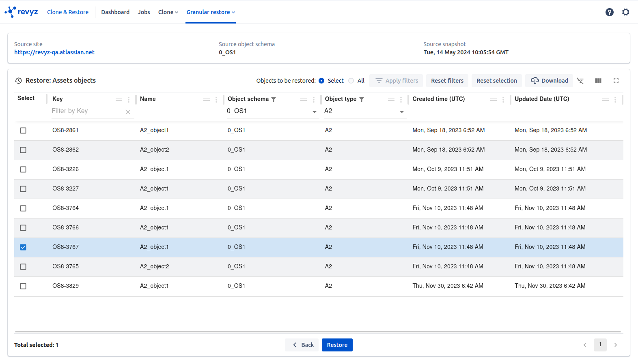Viewport: 638px width, 364px height.
Task: Open the Object schema 0_OS1 filter dropdown
Action: pyautogui.click(x=272, y=111)
